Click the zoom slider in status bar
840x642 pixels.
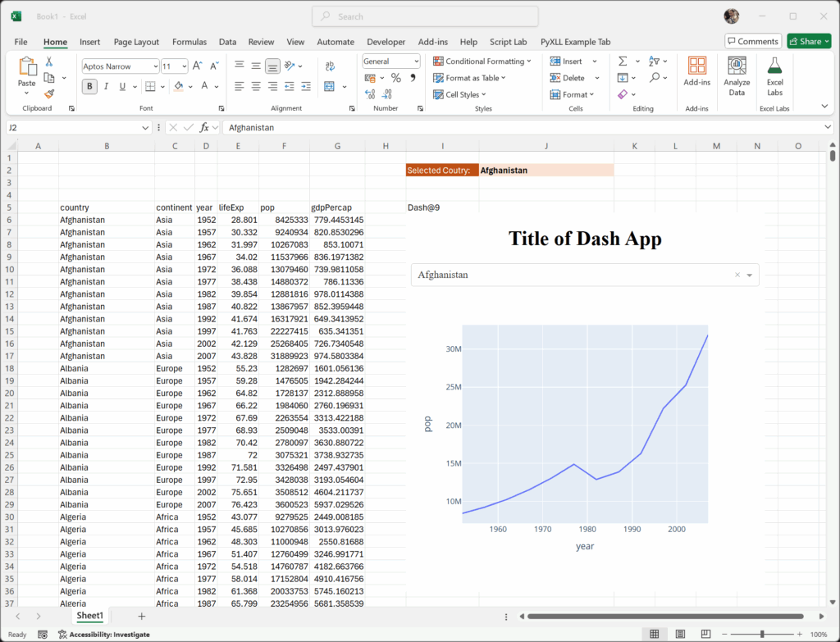tap(762, 634)
